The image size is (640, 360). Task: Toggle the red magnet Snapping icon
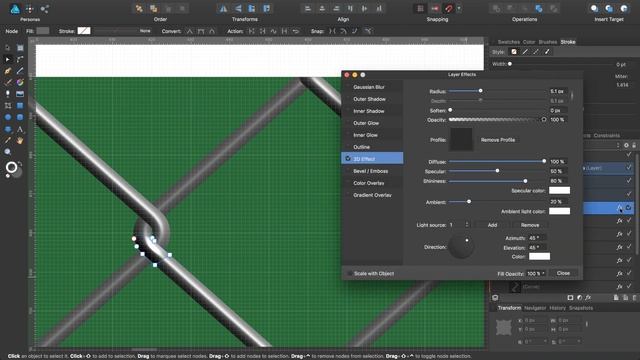click(449, 9)
